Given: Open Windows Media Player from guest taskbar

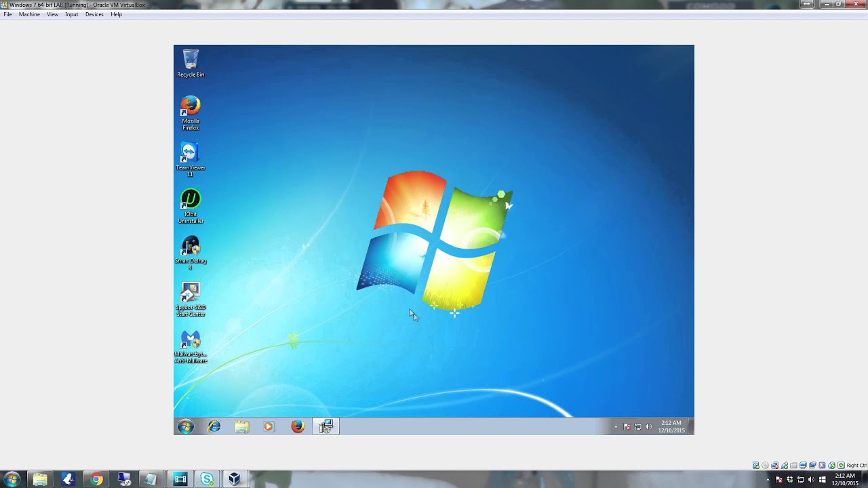Looking at the screenshot, I should click(269, 426).
